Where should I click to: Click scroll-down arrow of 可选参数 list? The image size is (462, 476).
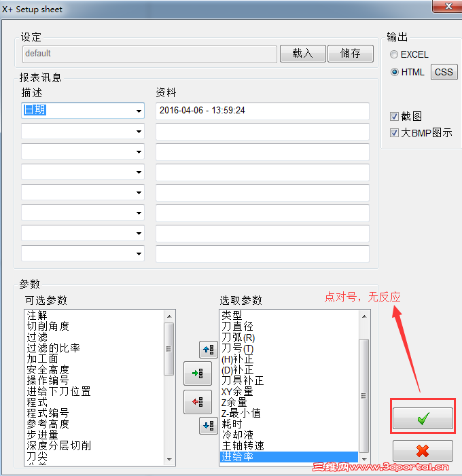click(169, 459)
